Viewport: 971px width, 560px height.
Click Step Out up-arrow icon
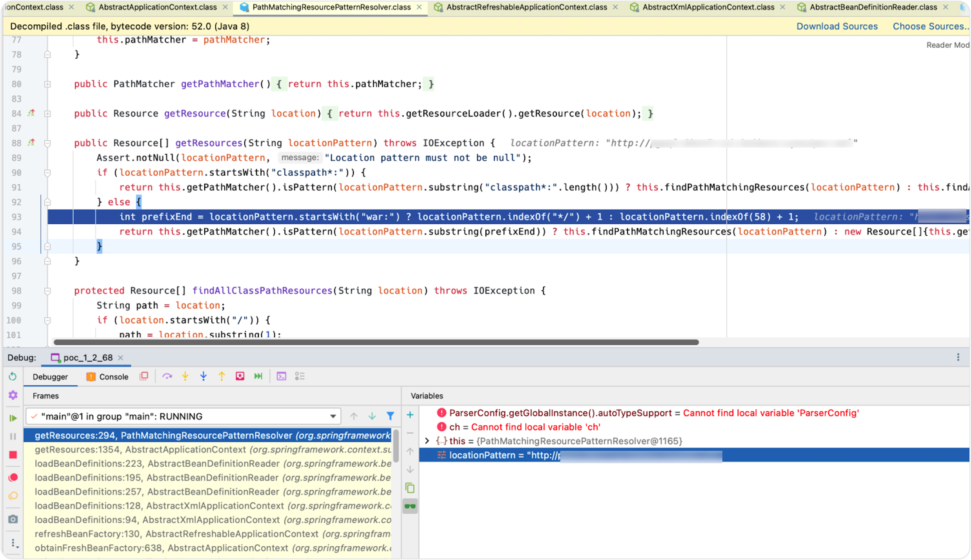pyautogui.click(x=222, y=376)
